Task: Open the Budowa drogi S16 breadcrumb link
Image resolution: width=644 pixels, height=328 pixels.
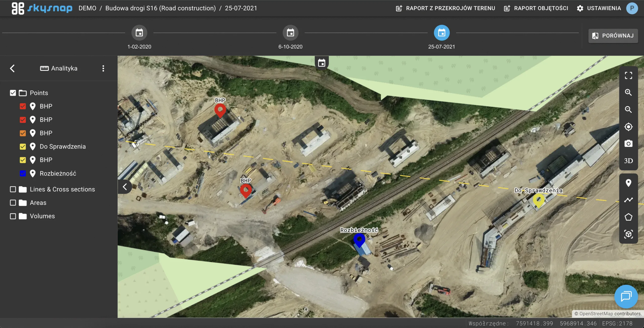Action: (x=160, y=8)
